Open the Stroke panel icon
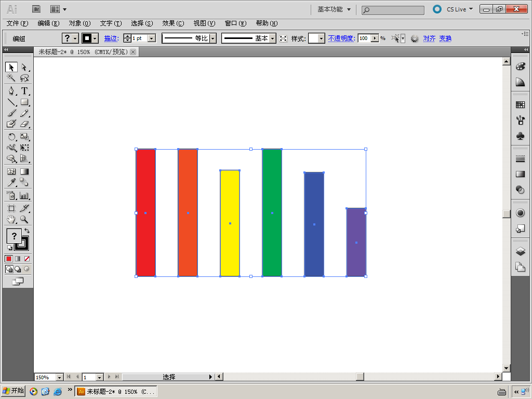Image resolution: width=532 pixels, height=399 pixels. [x=520, y=158]
